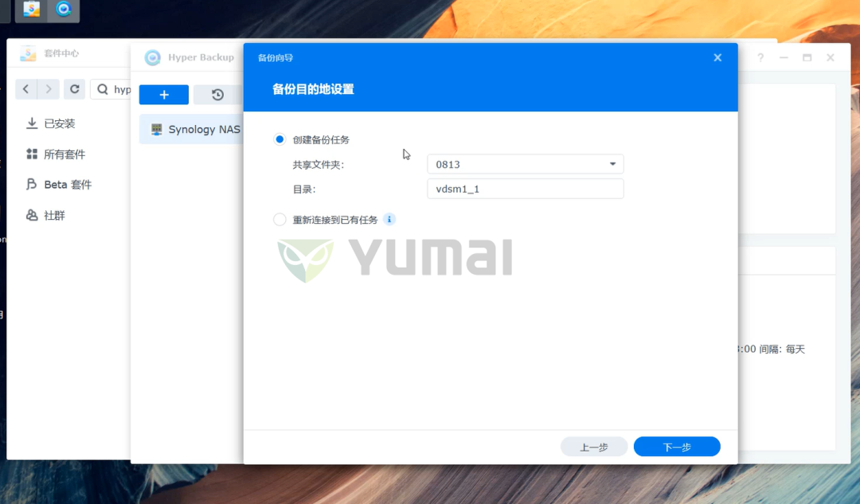Click the 上一步 button to go back

point(593,447)
